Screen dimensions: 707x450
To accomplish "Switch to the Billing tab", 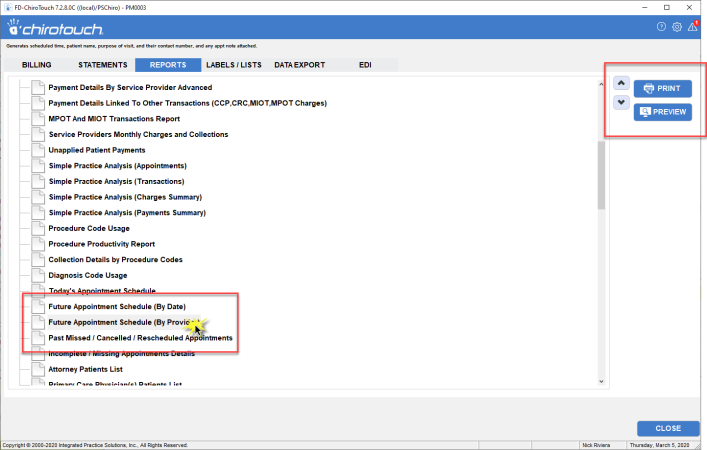I will tap(37, 65).
